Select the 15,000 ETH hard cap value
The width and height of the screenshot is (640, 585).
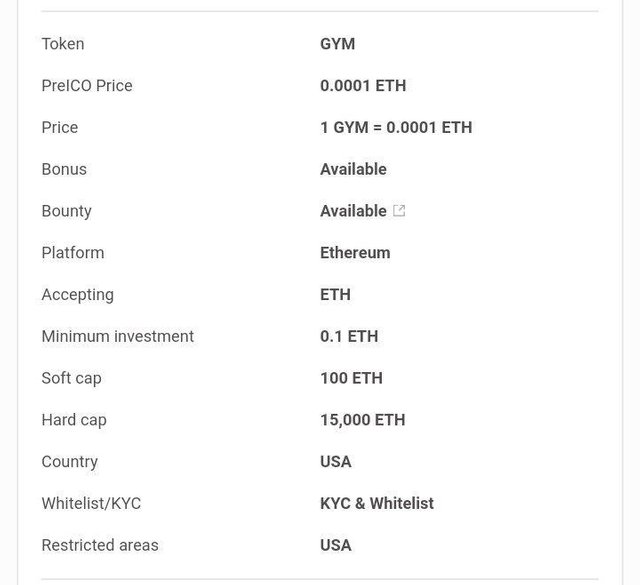pyautogui.click(x=362, y=420)
